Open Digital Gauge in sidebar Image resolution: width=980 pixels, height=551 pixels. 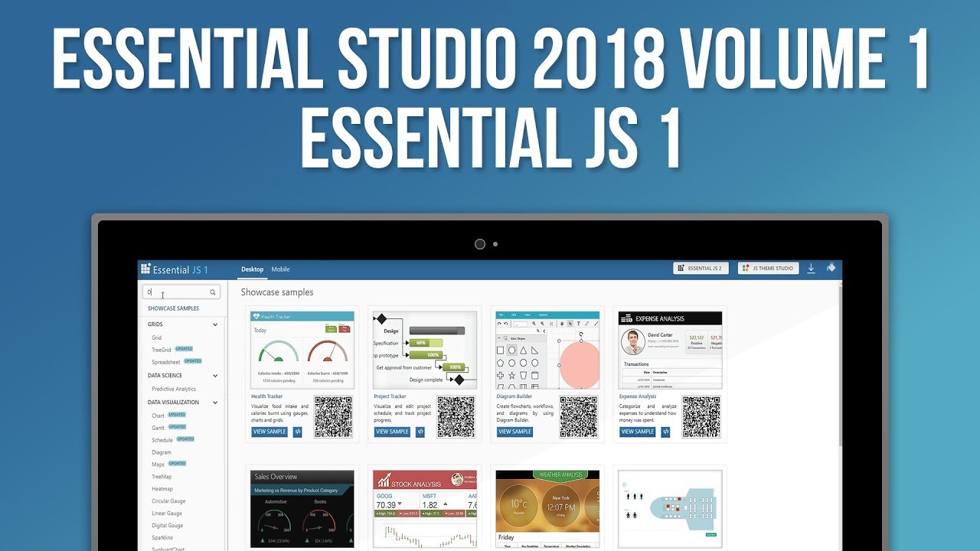pyautogui.click(x=167, y=526)
